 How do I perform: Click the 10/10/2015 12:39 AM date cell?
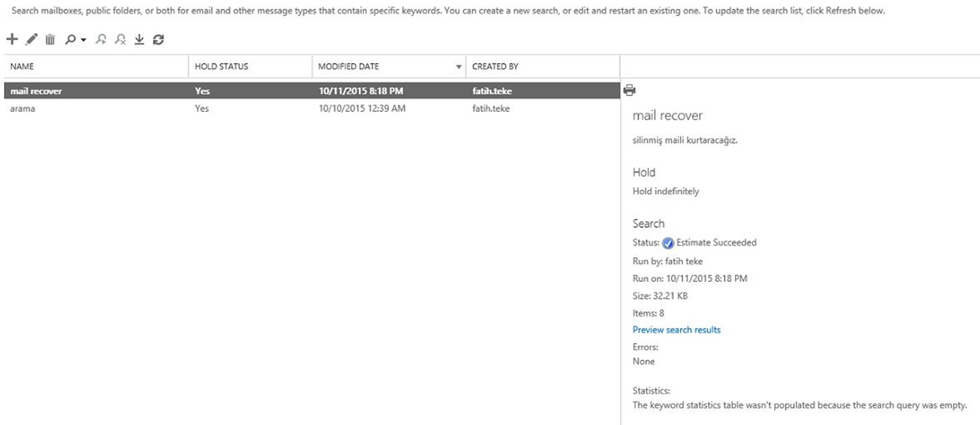coord(362,108)
